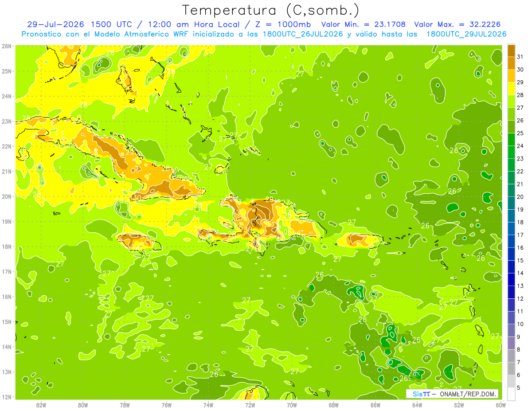
Task: Click the '25N' latitude label
Action: pyautogui.click(x=6, y=71)
